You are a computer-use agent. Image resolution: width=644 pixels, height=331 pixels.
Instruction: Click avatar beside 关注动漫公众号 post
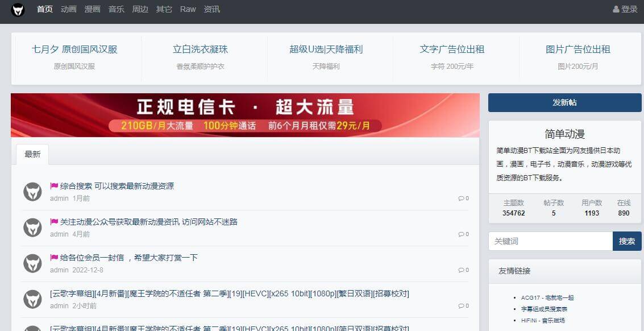tap(32, 227)
